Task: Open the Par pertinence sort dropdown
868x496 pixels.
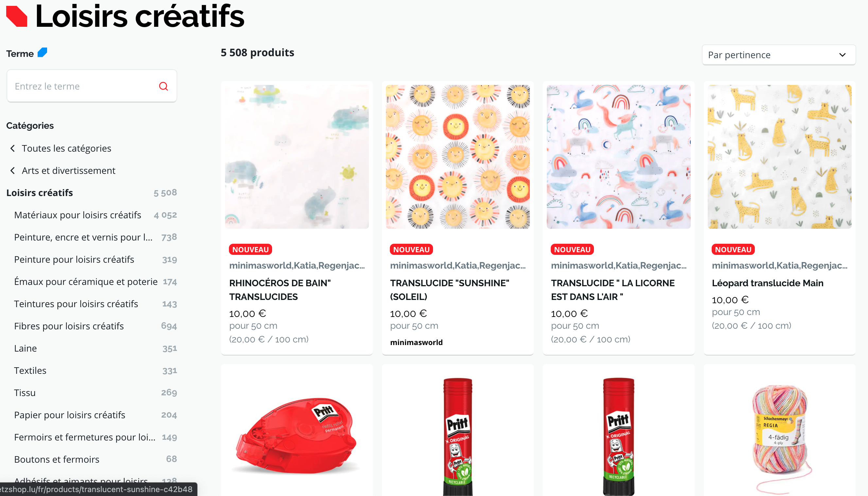Action: (x=779, y=55)
